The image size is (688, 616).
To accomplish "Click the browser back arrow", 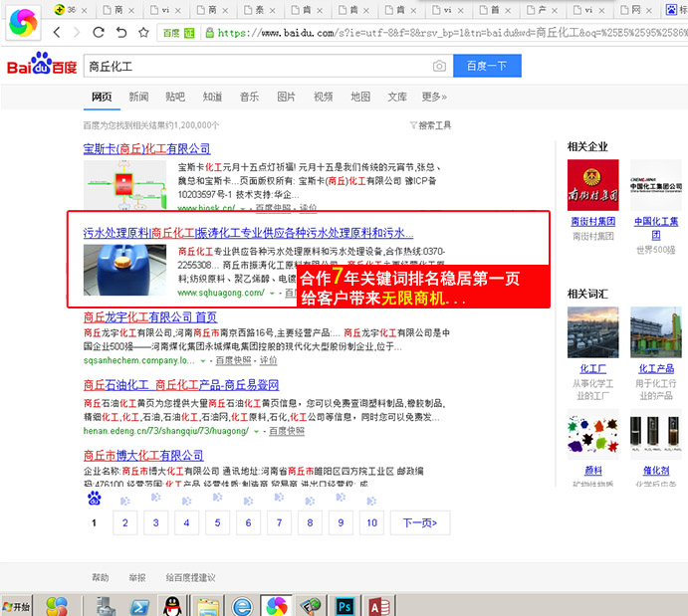I will (x=57, y=32).
